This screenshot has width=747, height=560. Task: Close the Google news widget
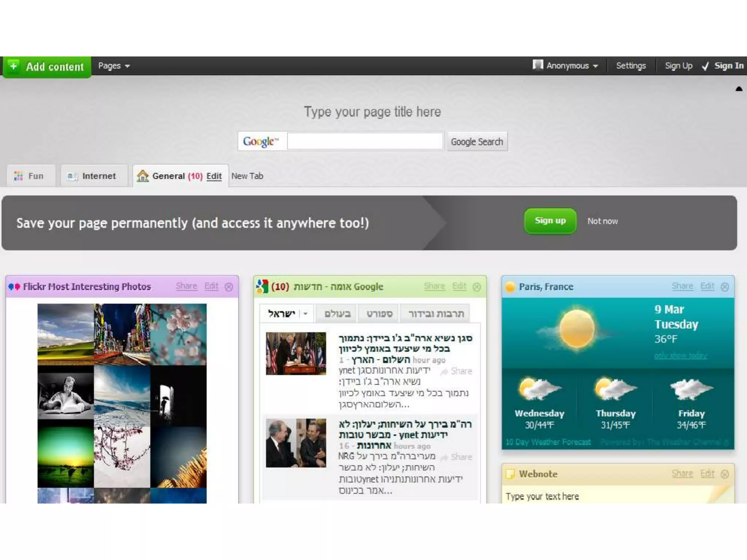click(477, 287)
